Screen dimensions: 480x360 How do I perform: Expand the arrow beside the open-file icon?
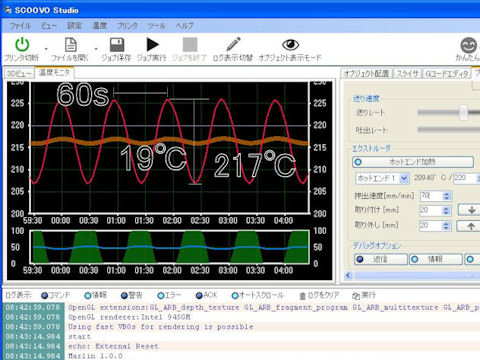(96, 49)
